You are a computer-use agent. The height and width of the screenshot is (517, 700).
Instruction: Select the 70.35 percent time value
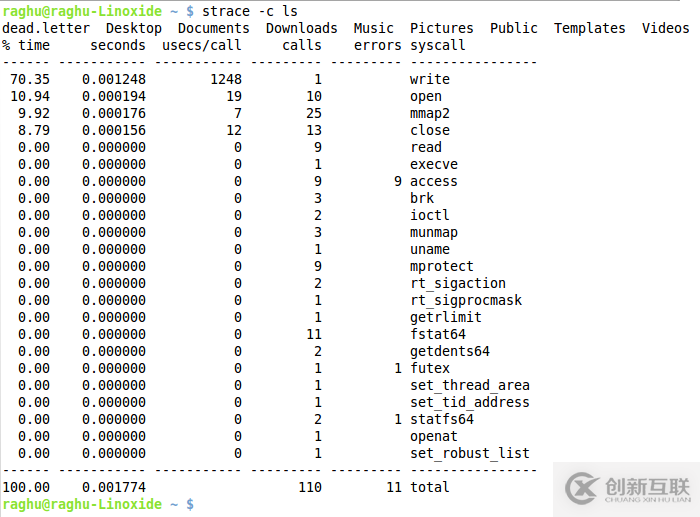(30, 79)
